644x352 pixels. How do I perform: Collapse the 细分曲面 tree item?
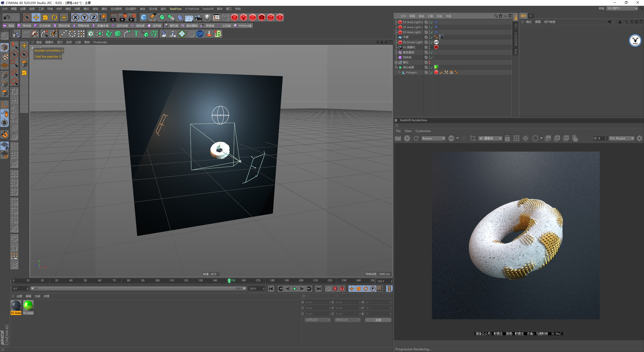(x=396, y=67)
